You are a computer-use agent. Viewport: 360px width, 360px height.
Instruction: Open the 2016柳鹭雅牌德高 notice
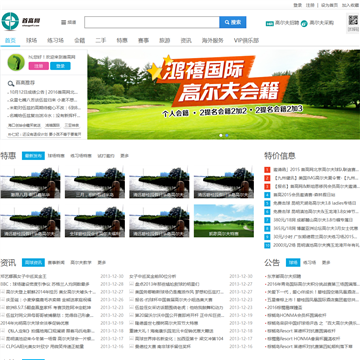pos(285,307)
